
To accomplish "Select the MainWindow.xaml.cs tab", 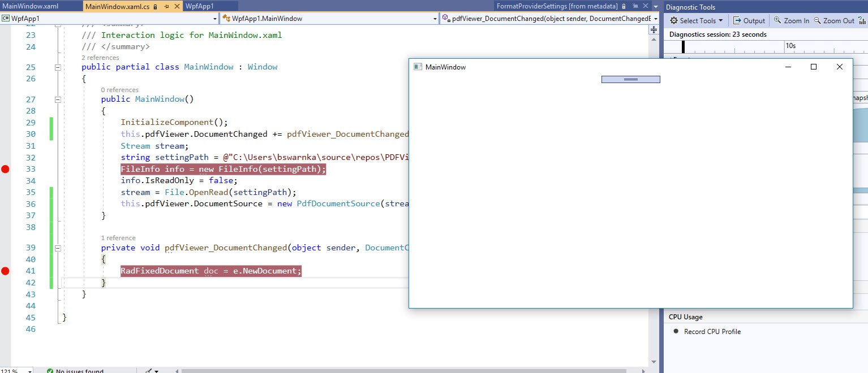I will (x=117, y=6).
